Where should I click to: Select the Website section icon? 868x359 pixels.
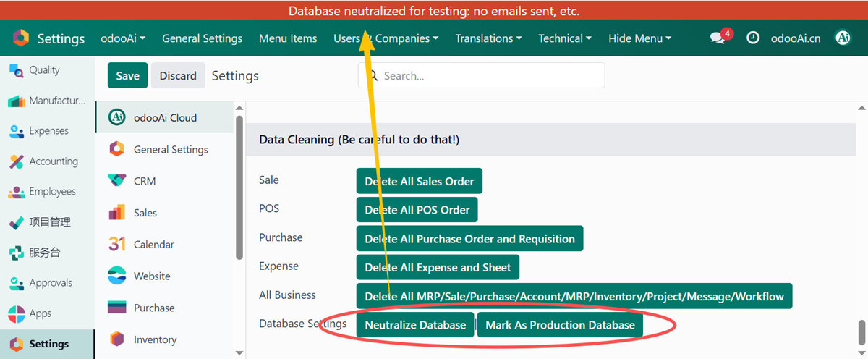pyautogui.click(x=116, y=276)
